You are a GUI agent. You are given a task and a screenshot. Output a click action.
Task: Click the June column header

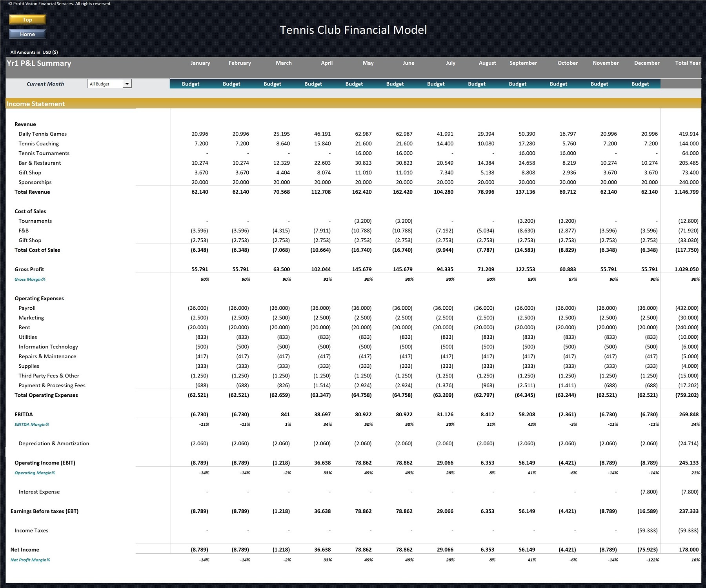[x=408, y=63]
